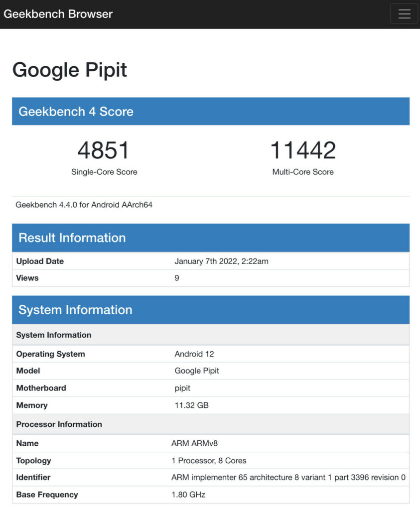Screen dimensions: 420x510
Task: Click the Identifier label
Action: [x=33, y=478]
